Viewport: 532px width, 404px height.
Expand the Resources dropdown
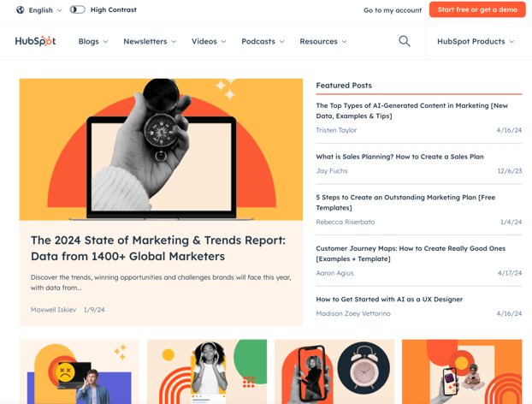tap(323, 41)
